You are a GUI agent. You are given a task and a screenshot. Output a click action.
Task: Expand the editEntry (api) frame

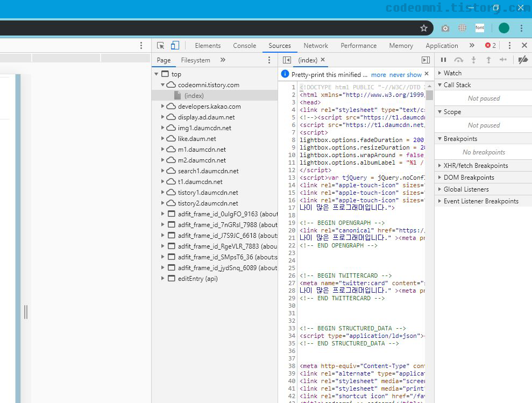coord(163,278)
